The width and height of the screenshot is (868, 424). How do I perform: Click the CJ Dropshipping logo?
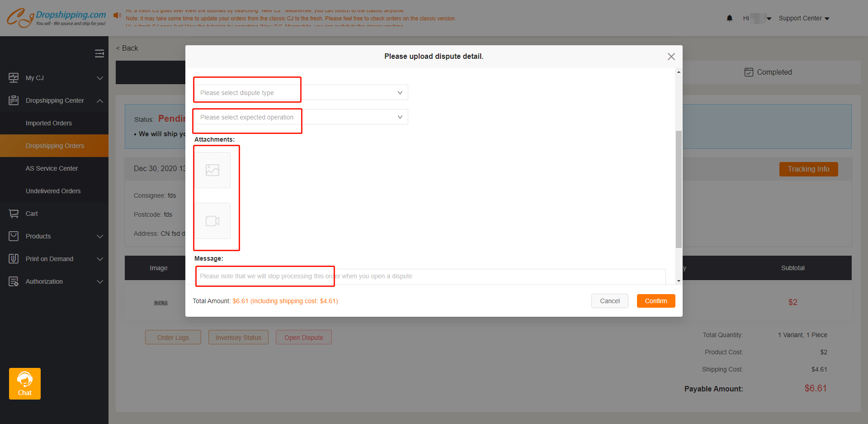click(57, 18)
